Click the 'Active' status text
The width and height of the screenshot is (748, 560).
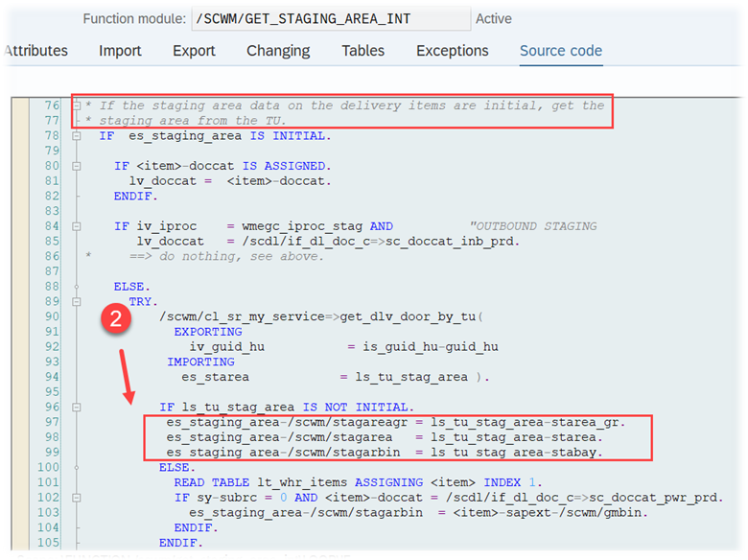(494, 18)
